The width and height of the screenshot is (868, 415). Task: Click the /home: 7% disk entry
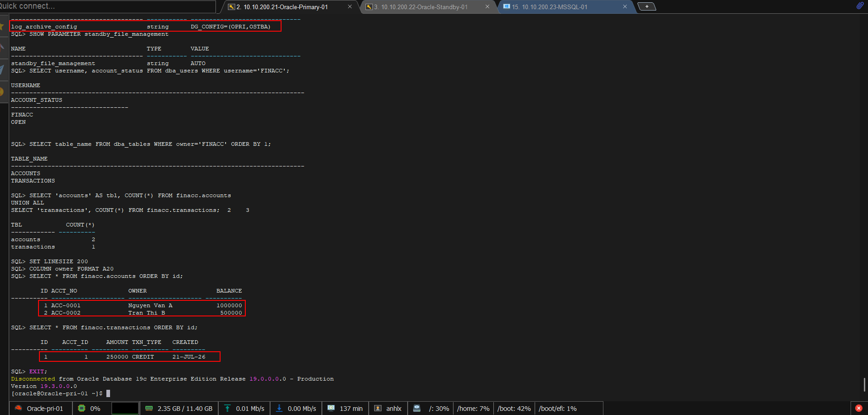[473, 409]
